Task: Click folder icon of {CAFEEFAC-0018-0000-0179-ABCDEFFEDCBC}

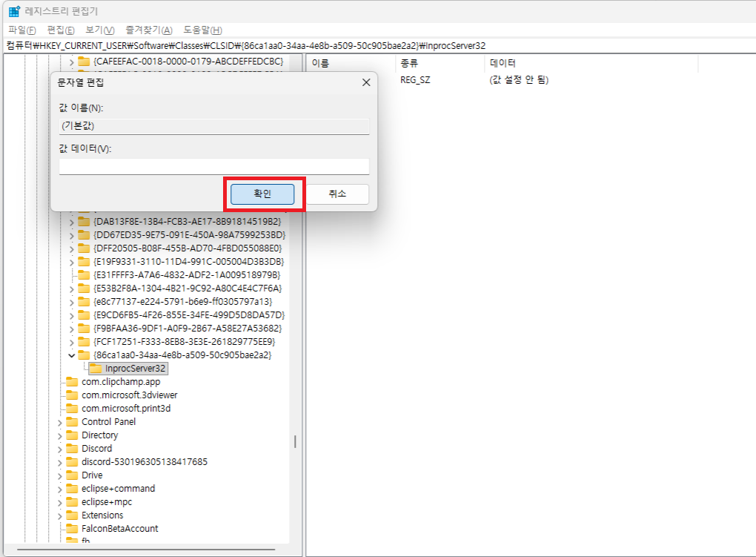Action: [x=84, y=62]
